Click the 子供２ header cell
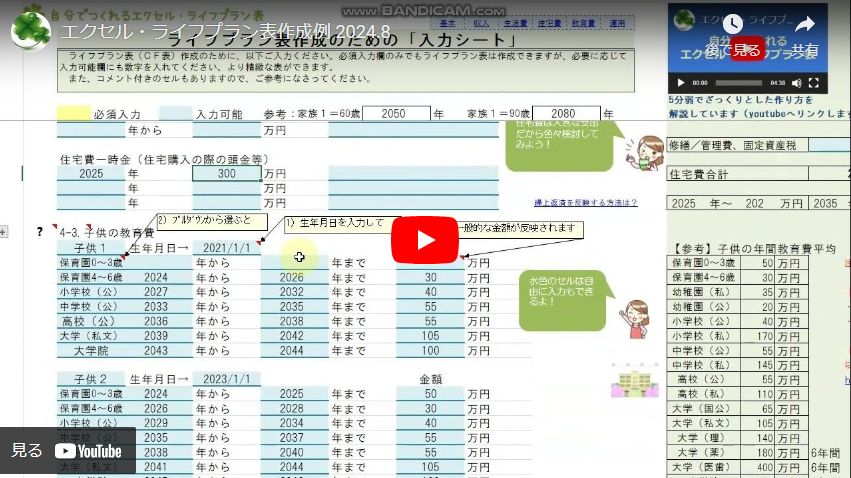This screenshot has width=851, height=478. click(x=91, y=379)
